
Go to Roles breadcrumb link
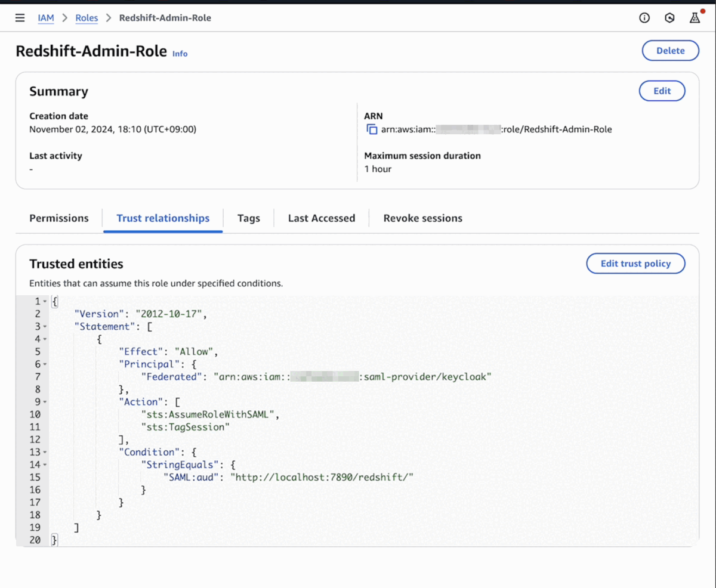[87, 18]
